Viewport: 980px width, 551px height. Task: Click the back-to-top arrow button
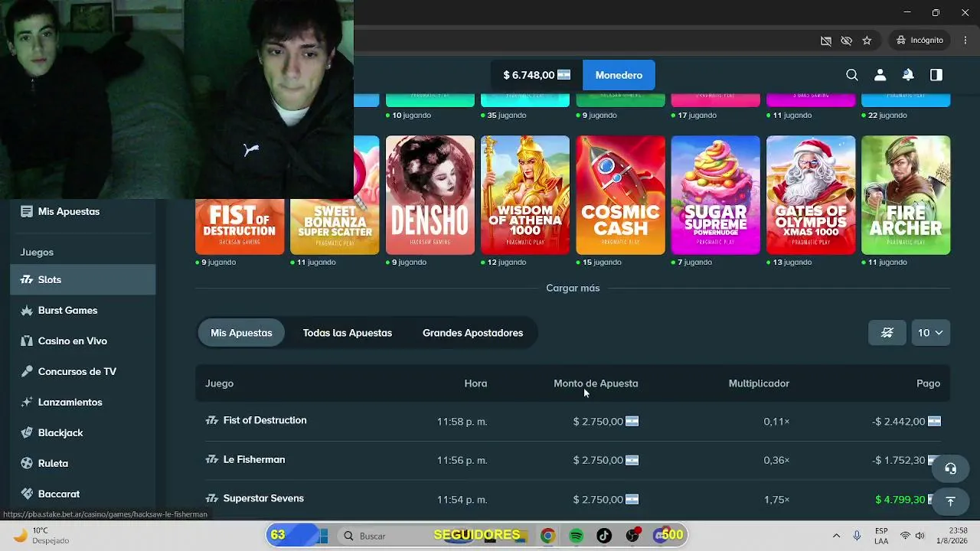tap(950, 501)
